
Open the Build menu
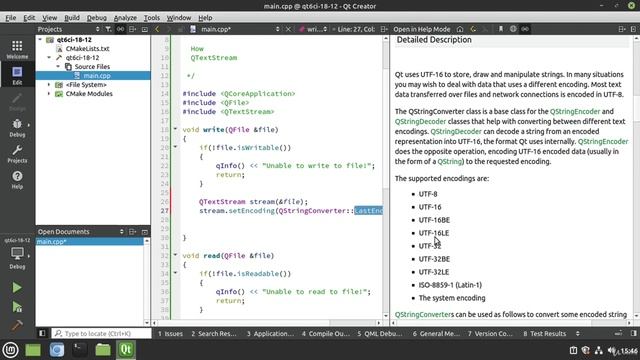point(72,18)
